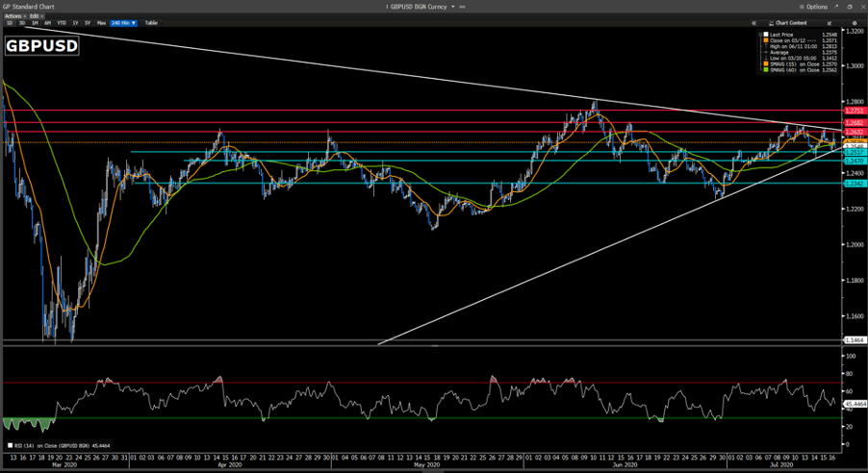Click the annotation edit icon in chart toolbar
Screen dimensions: 868x473
coord(830,23)
